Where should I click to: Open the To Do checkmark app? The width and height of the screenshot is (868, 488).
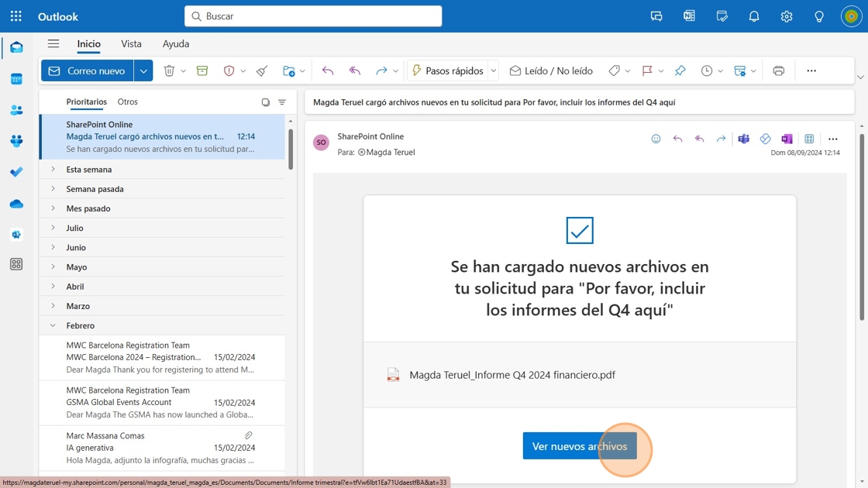tap(16, 172)
